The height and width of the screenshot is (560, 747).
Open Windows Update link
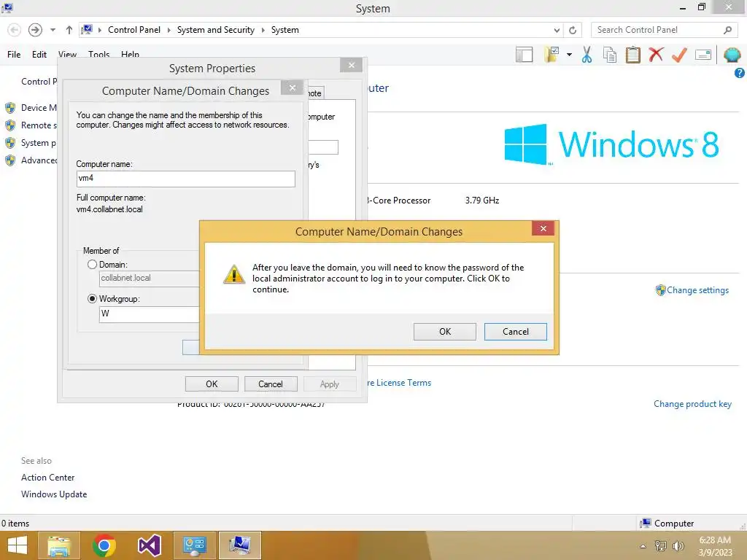[x=54, y=494]
